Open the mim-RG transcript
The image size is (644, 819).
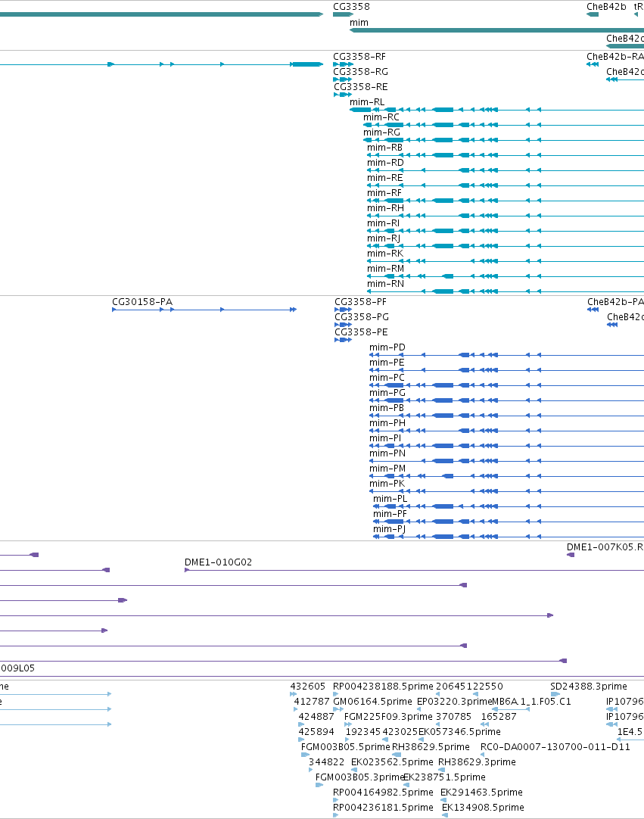[x=382, y=132]
